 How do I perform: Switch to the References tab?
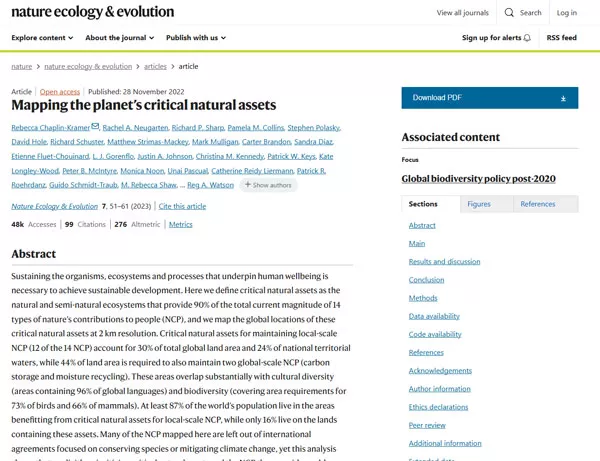click(x=537, y=203)
